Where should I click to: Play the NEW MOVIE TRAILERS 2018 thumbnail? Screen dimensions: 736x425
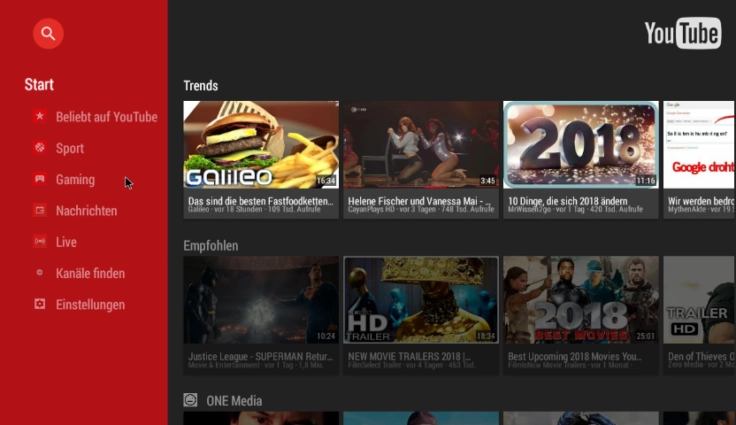421,300
